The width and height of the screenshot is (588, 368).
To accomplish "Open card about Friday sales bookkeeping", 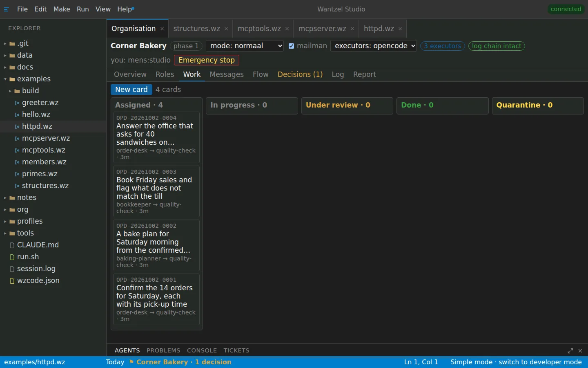I will pyautogui.click(x=156, y=191).
